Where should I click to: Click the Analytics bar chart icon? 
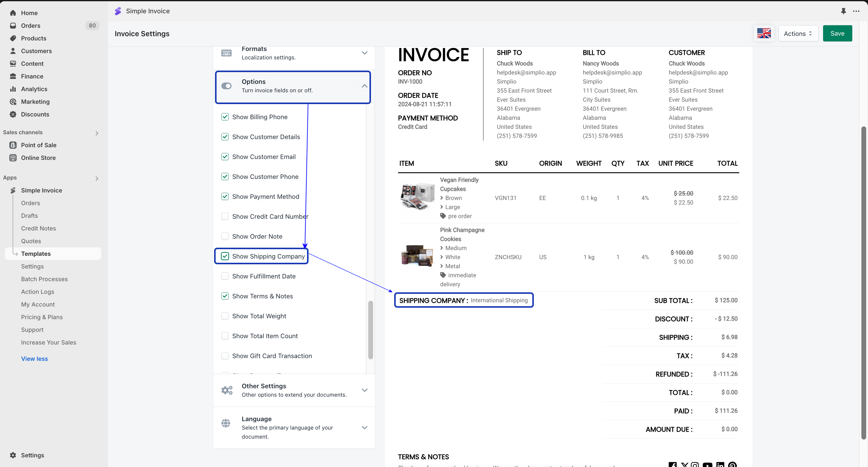coord(13,89)
